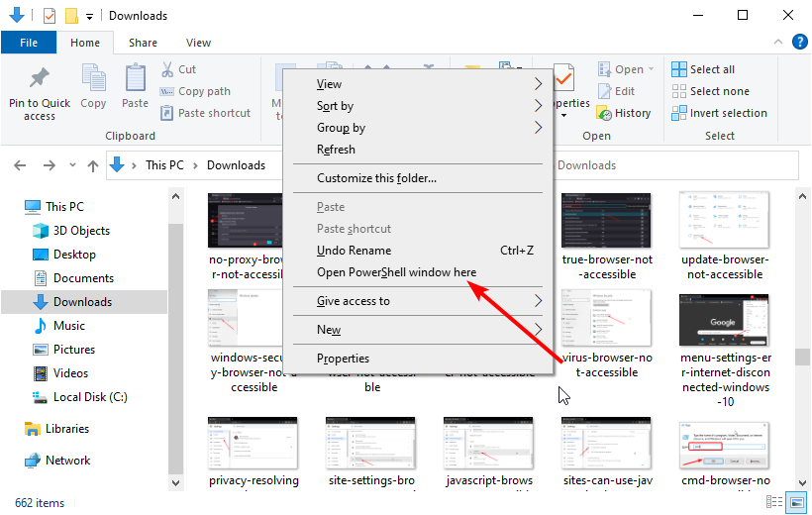Switch to large thumbnails view icon
Viewport: 812px width, 515px height.
point(796,501)
